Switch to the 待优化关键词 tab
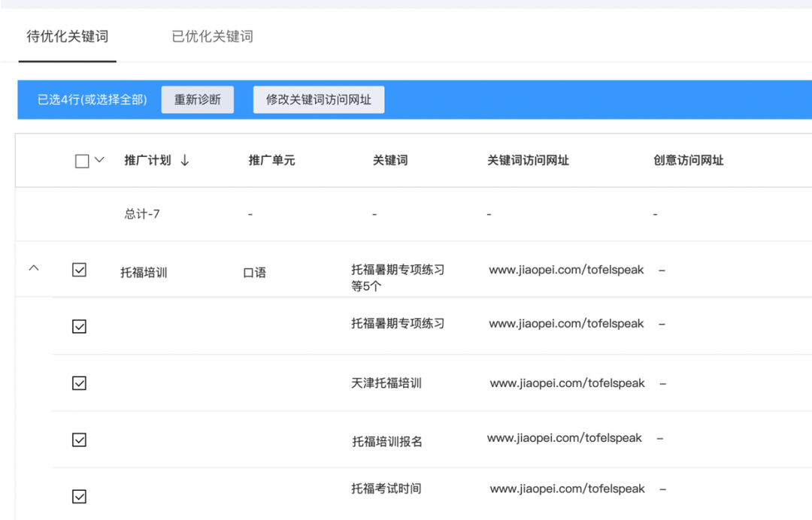The height and width of the screenshot is (520, 812). [67, 35]
